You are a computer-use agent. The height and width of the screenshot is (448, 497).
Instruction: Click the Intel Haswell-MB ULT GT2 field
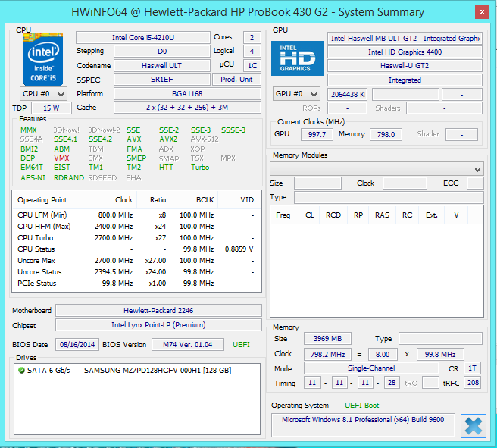[405, 39]
